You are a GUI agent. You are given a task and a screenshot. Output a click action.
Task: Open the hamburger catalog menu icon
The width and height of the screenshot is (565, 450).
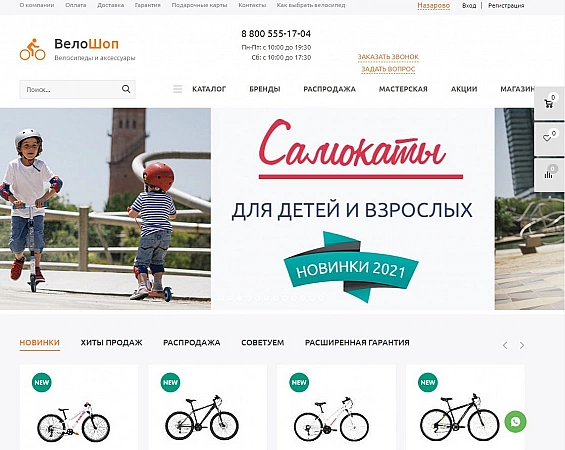(x=178, y=89)
